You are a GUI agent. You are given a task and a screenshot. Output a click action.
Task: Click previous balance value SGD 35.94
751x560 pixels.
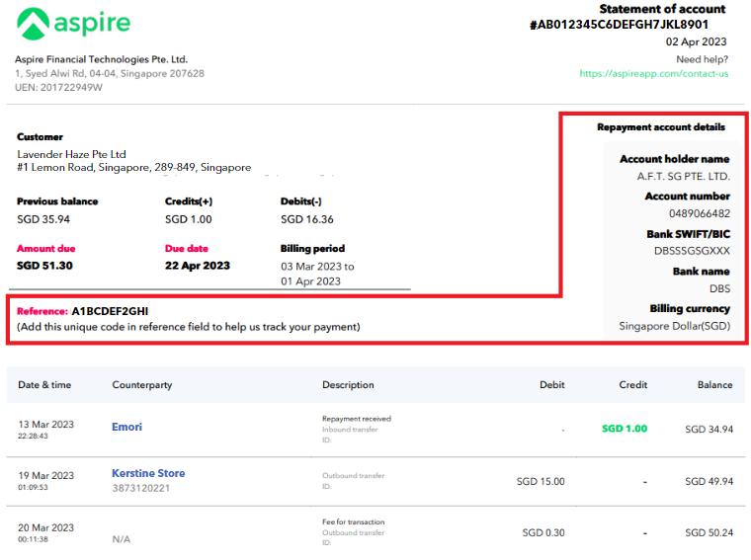43,219
